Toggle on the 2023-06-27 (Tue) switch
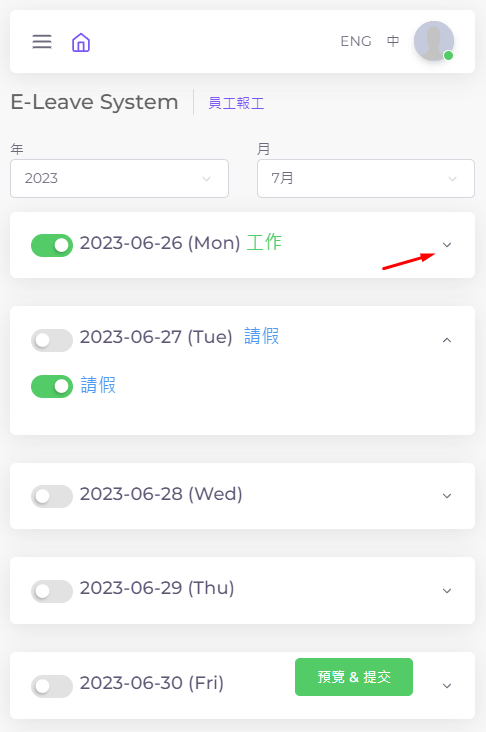 (x=52, y=340)
